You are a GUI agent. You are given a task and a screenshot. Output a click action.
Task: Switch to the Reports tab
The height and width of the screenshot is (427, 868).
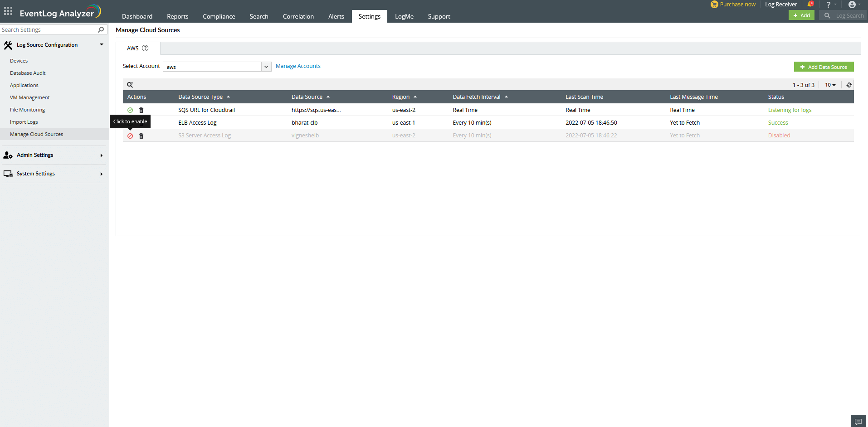[x=177, y=16]
